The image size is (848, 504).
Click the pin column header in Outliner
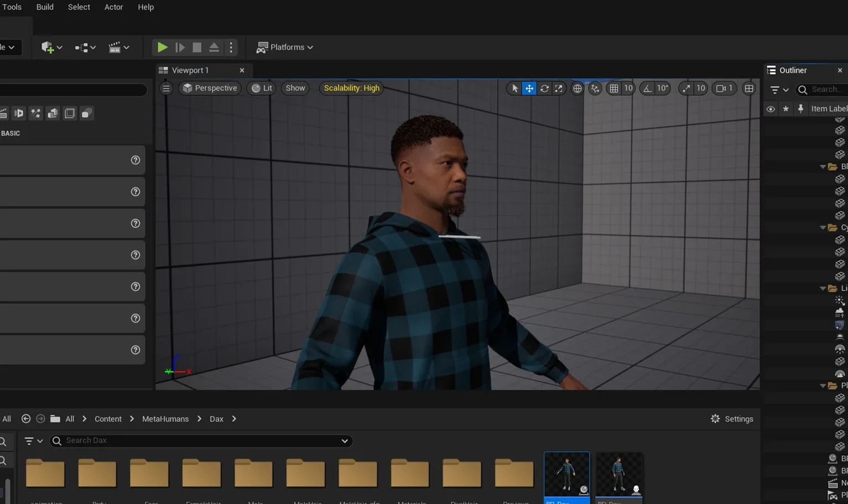coord(800,109)
